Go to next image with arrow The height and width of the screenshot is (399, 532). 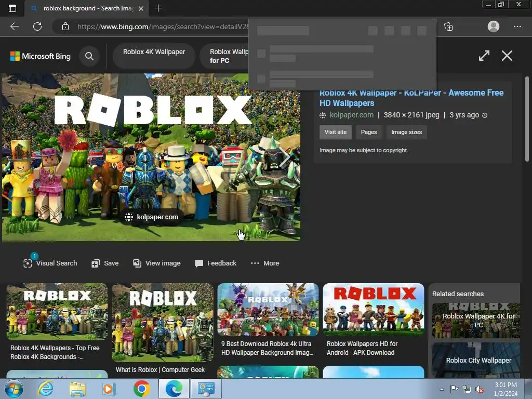pyautogui.click(x=284, y=157)
